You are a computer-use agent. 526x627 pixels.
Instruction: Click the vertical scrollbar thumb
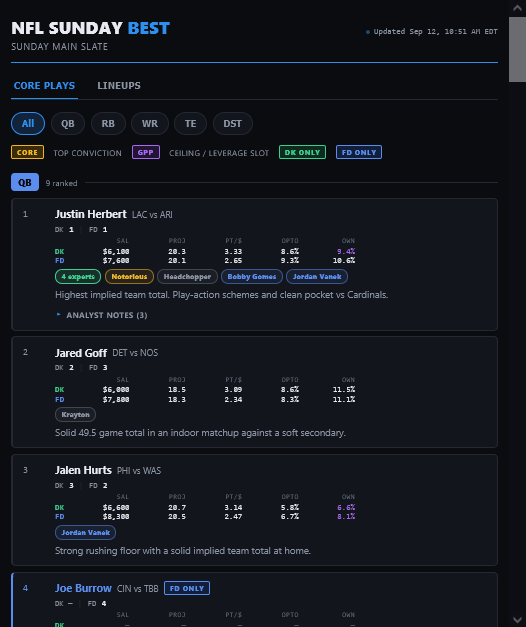[517, 49]
